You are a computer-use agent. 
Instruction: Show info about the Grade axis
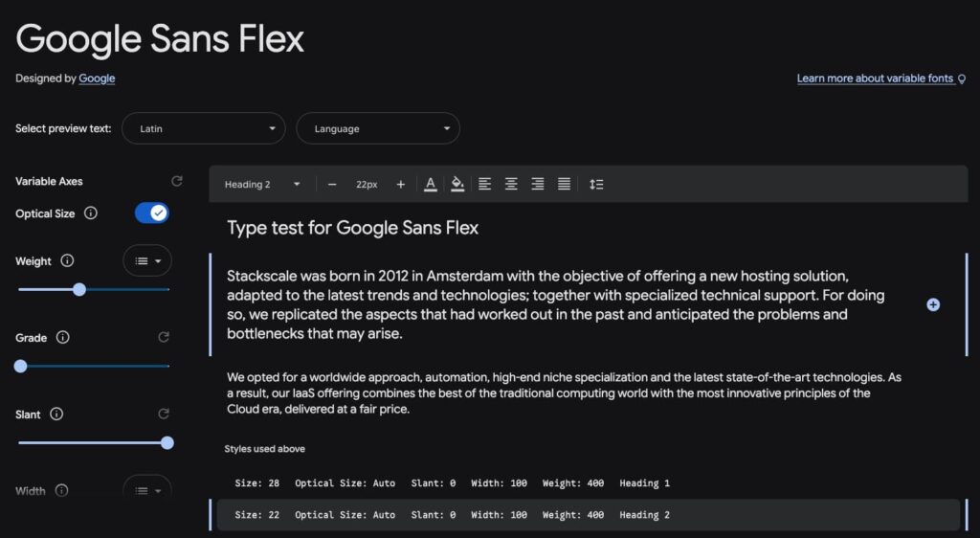click(x=62, y=337)
